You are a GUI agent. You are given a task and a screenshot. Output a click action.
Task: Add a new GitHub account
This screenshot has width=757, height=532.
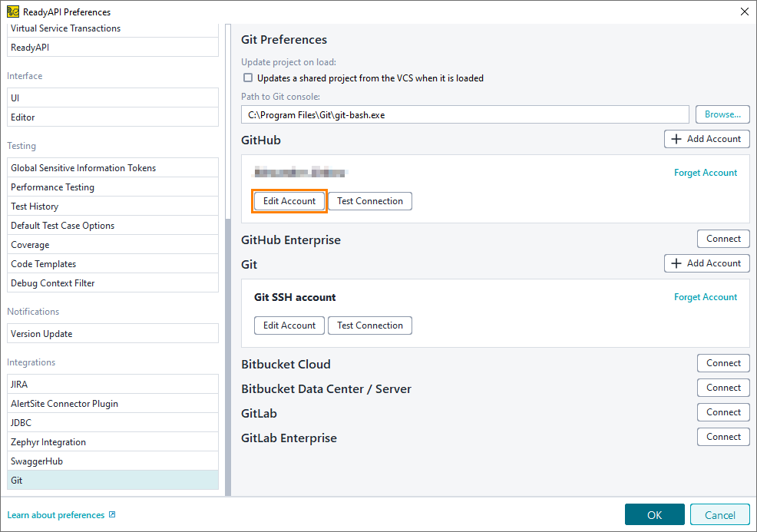tap(706, 139)
